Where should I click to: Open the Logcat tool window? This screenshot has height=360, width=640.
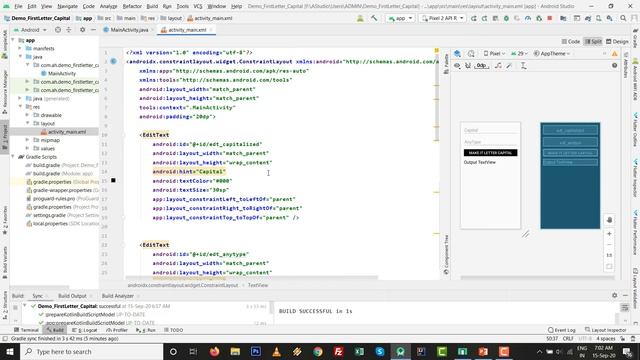[85, 330]
